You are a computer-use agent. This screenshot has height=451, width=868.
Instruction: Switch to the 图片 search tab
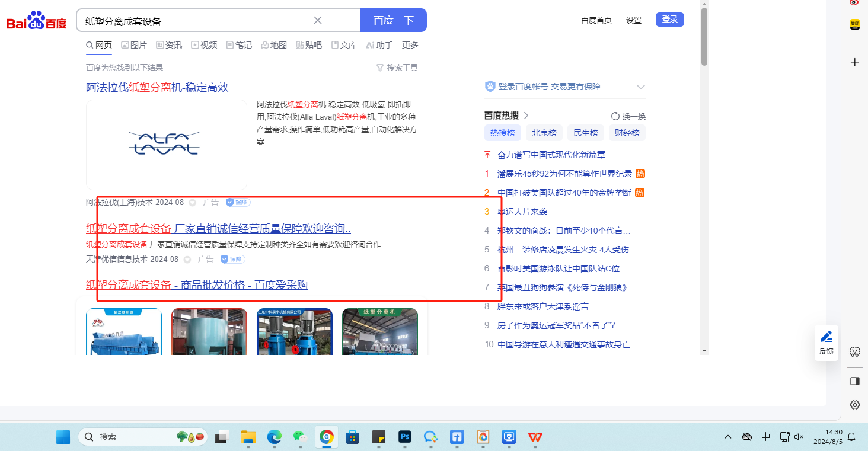coord(134,45)
